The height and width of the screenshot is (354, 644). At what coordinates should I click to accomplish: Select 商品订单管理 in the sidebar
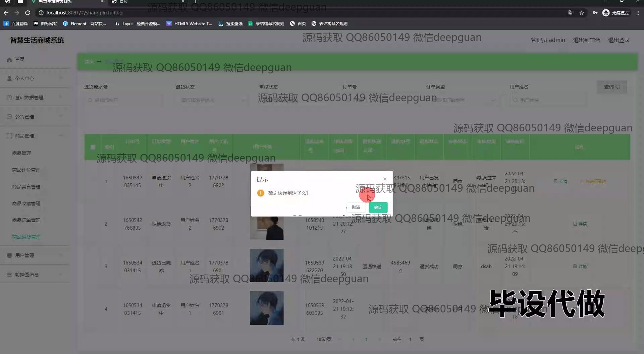pos(26,220)
